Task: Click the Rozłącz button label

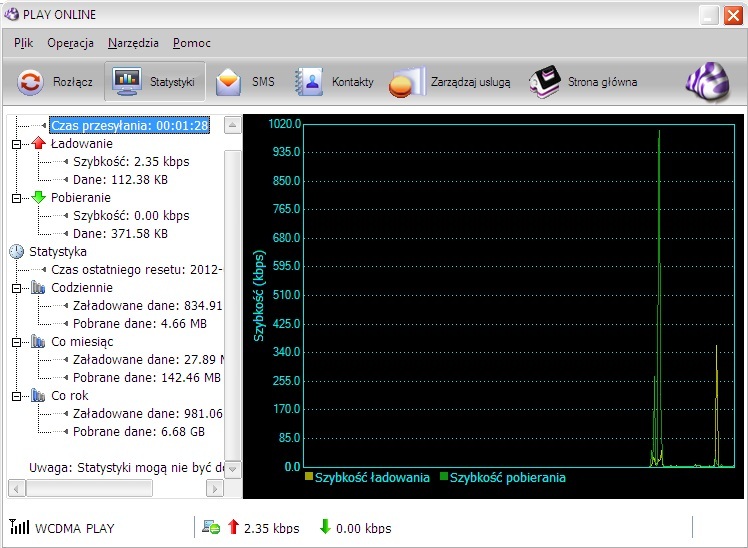Action: pos(73,82)
